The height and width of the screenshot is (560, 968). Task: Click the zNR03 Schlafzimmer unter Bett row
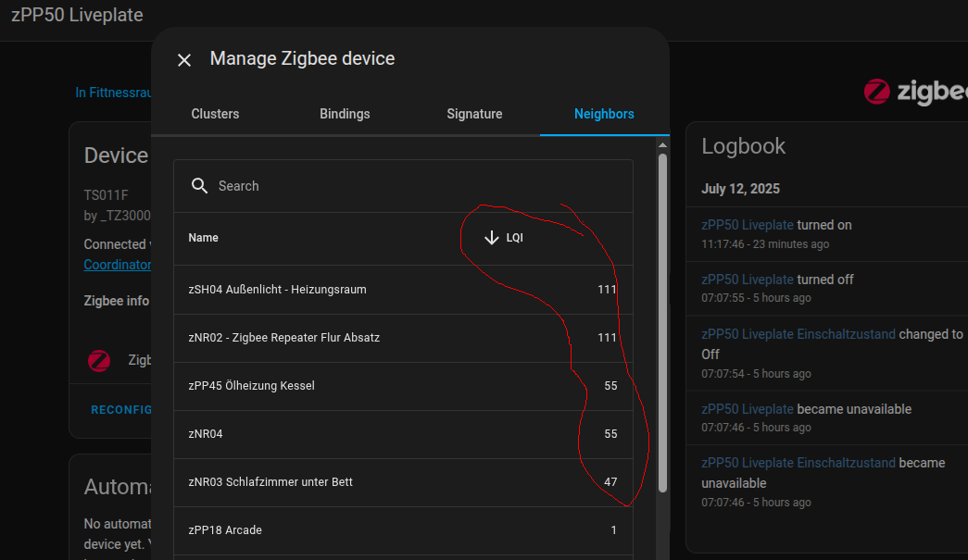(x=403, y=482)
